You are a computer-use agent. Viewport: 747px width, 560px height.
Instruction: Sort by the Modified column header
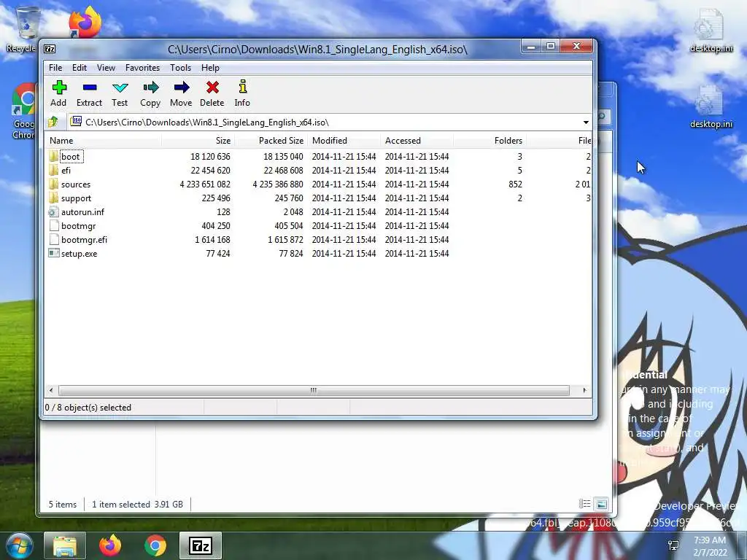(344, 141)
